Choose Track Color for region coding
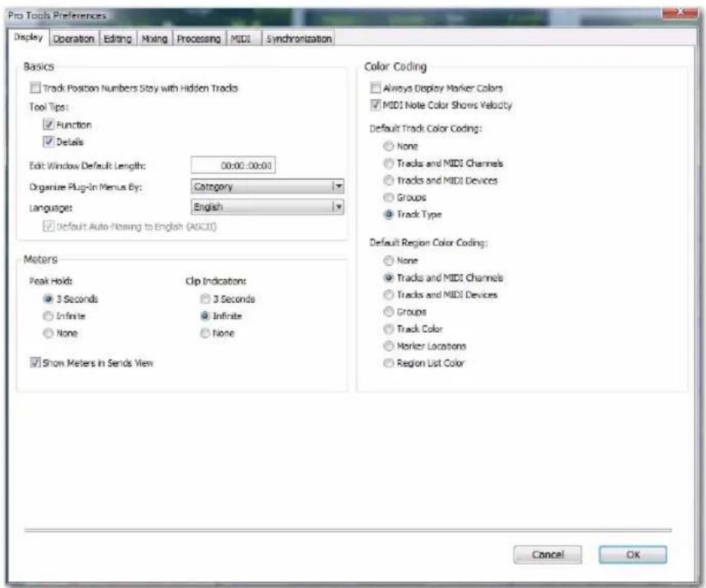Viewport: 706px width, 588px height. pyautogui.click(x=389, y=329)
